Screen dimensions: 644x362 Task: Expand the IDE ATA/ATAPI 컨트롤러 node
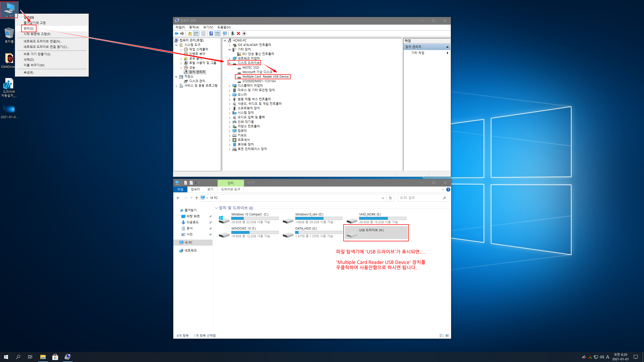coord(229,45)
